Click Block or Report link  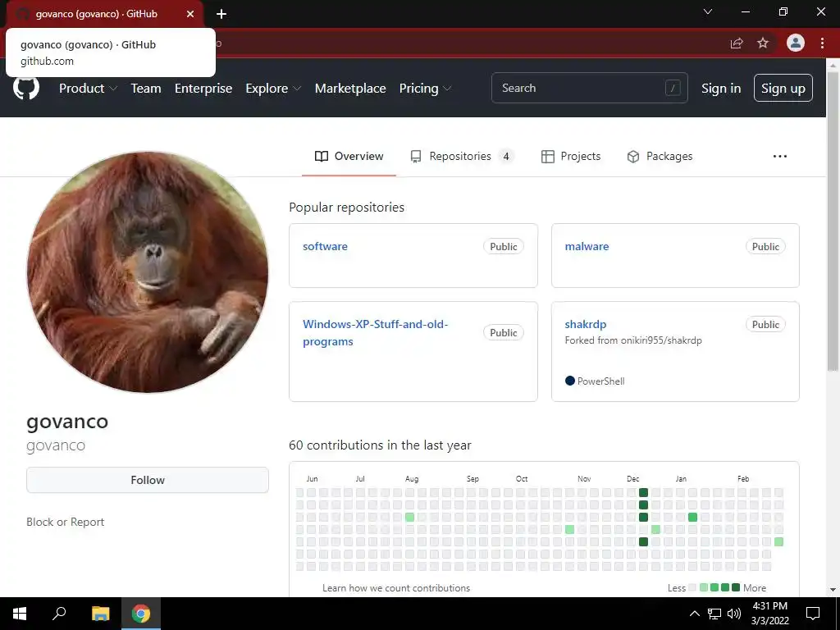coord(66,522)
